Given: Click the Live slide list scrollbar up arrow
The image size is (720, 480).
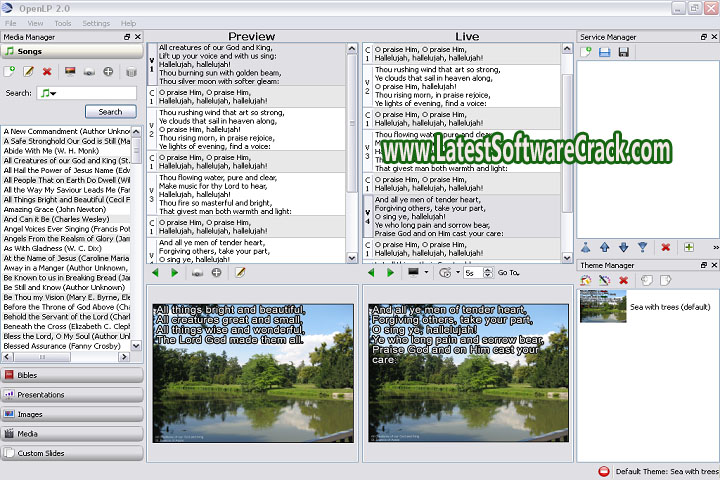Looking at the screenshot, I should coord(567,49).
